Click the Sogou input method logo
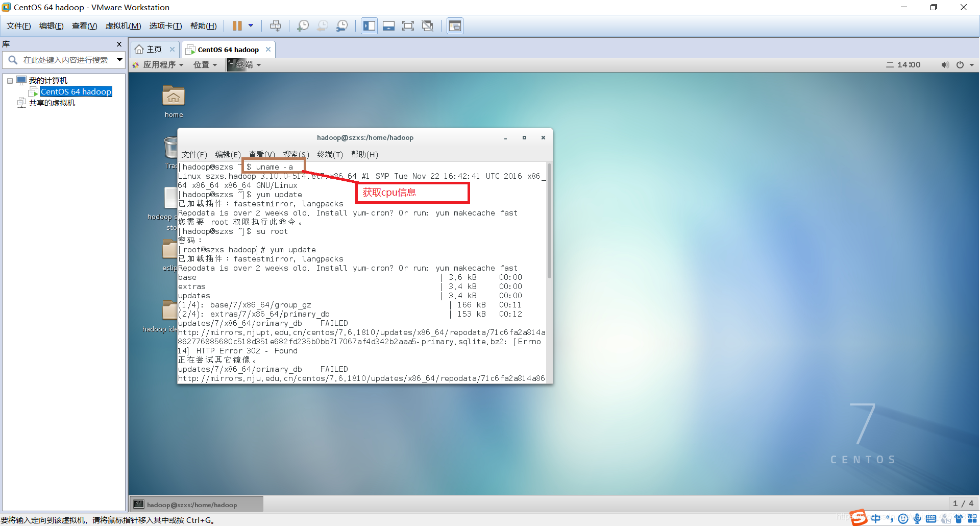980x526 pixels. pyautogui.click(x=859, y=518)
